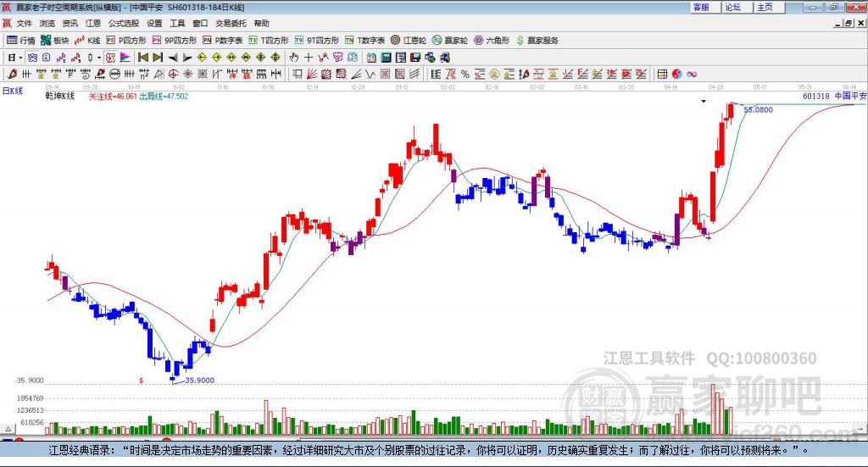Click the 55.0800 high price label
Screen dimensions: 868x467
pyautogui.click(x=759, y=109)
